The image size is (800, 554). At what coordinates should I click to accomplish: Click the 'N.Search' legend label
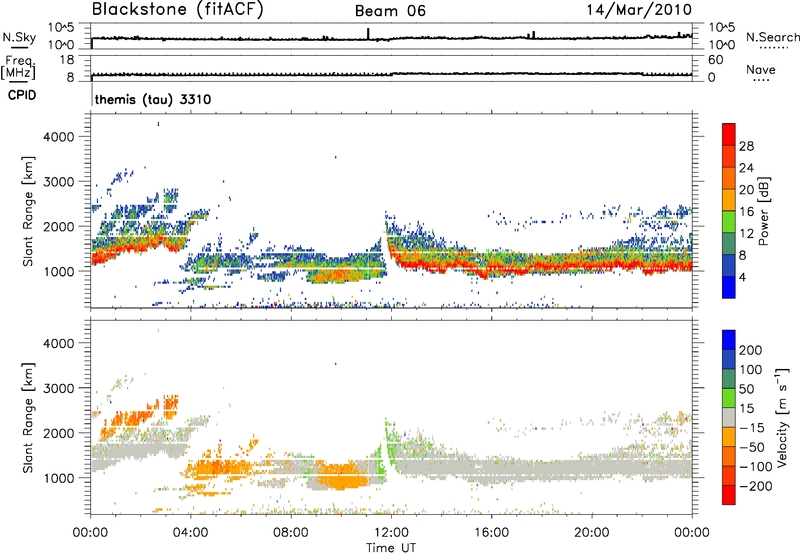[x=773, y=37]
